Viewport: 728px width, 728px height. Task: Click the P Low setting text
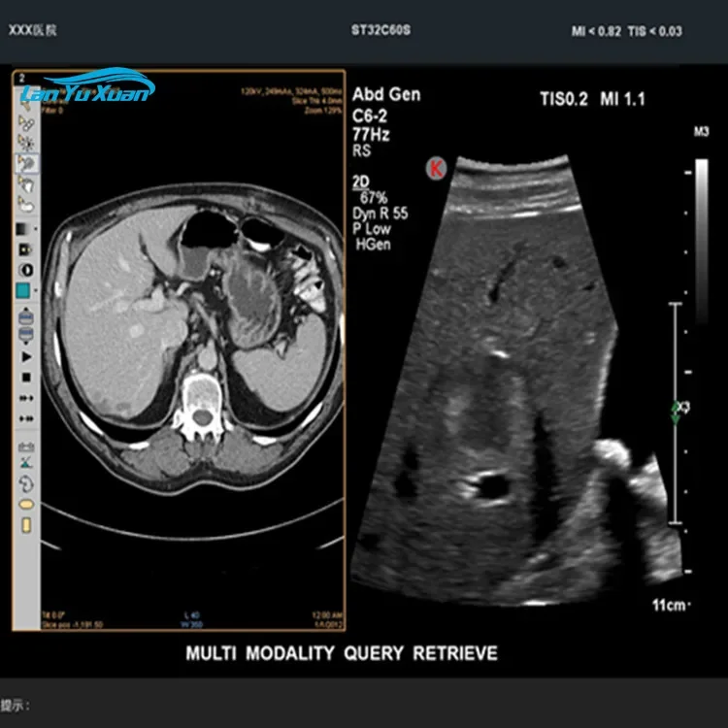(372, 229)
